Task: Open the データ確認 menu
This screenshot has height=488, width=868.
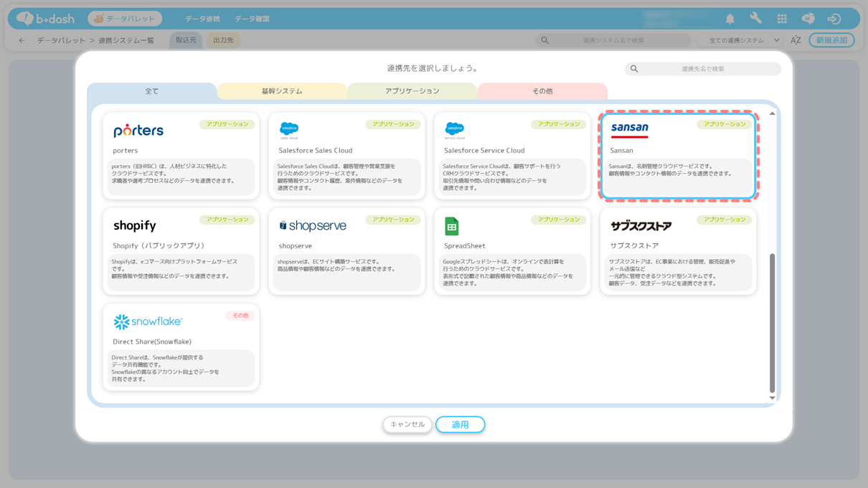Action: (252, 19)
